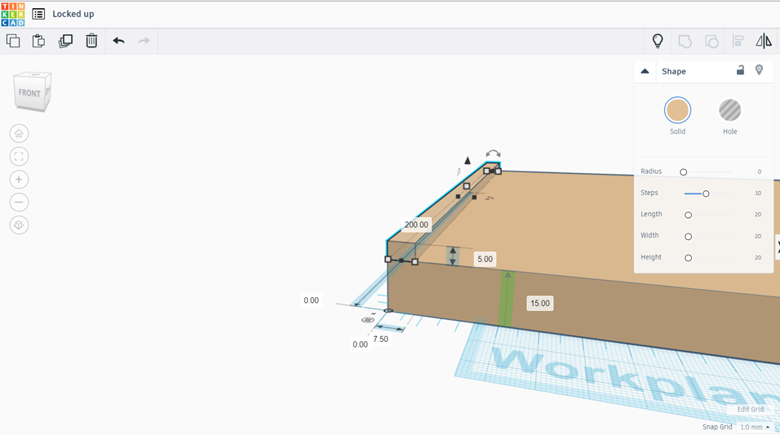Adjust the Length slider handle
Viewport: 780px width, 435px height.
tap(688, 215)
